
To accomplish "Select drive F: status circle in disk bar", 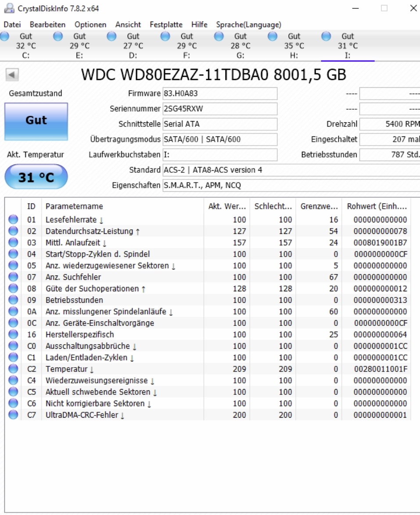I will tap(165, 36).
